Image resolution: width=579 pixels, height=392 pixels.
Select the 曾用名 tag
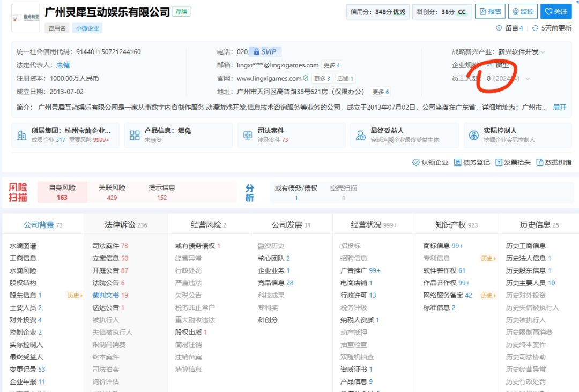tap(57, 28)
